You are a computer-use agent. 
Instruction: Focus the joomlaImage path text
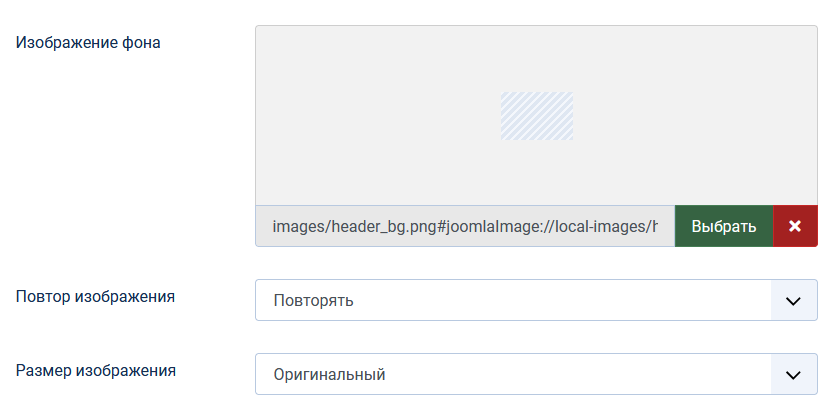[x=560, y=226]
